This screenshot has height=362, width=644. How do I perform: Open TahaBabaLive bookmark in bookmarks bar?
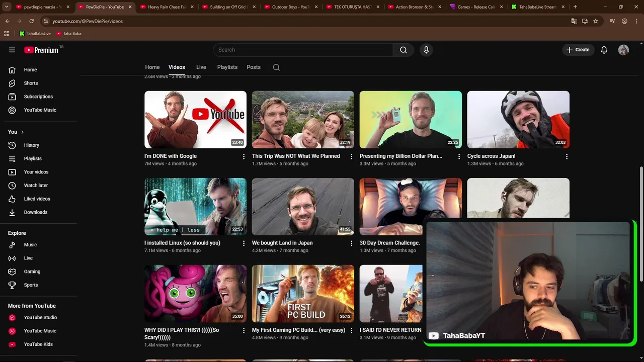coord(35,34)
